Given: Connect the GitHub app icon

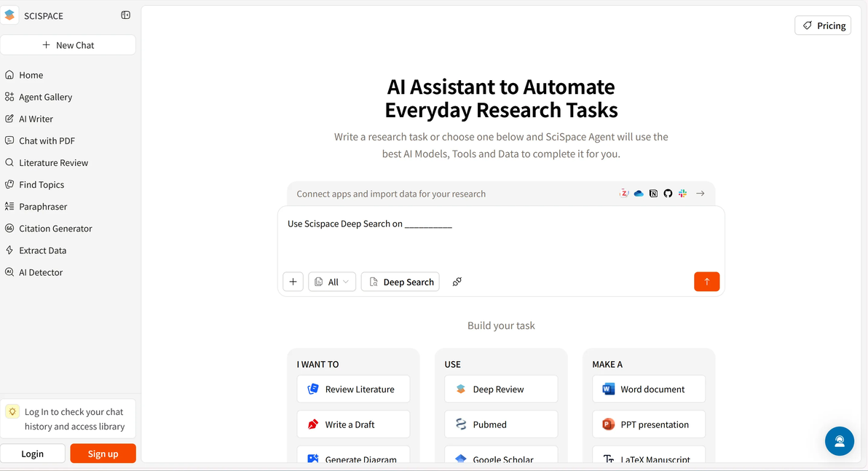Looking at the screenshot, I should tap(668, 193).
